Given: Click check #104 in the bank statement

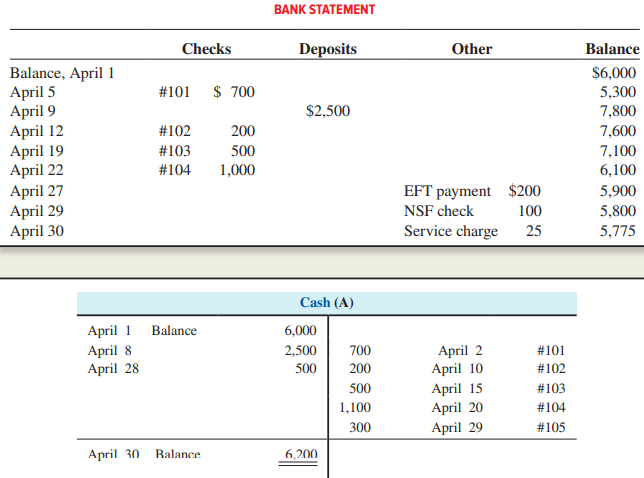Looking at the screenshot, I should [174, 170].
